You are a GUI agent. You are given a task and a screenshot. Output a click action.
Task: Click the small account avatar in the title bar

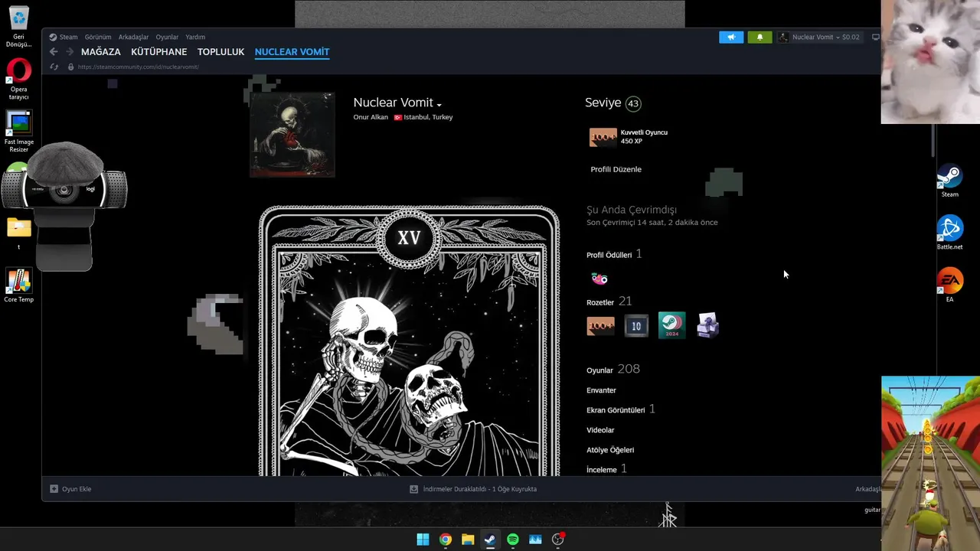(783, 37)
